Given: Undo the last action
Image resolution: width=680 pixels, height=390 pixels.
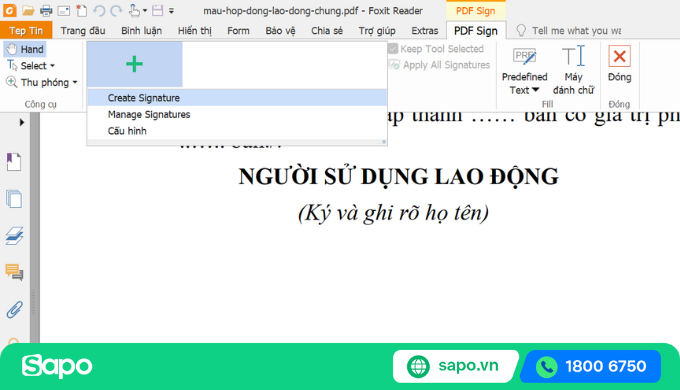Looking at the screenshot, I should (99, 10).
